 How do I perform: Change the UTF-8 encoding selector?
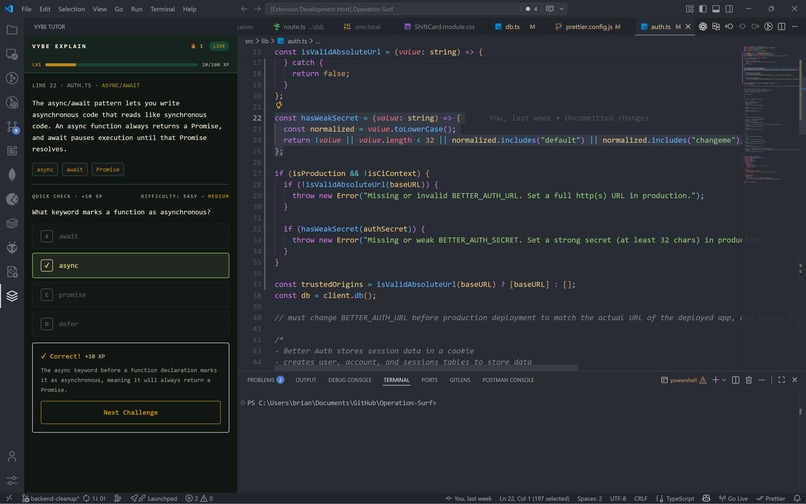[x=618, y=498]
